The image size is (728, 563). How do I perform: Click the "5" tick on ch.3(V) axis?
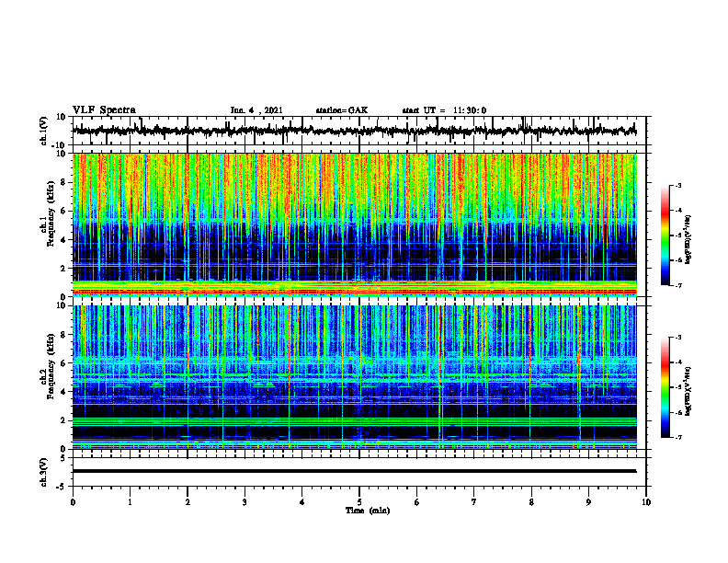(x=64, y=458)
